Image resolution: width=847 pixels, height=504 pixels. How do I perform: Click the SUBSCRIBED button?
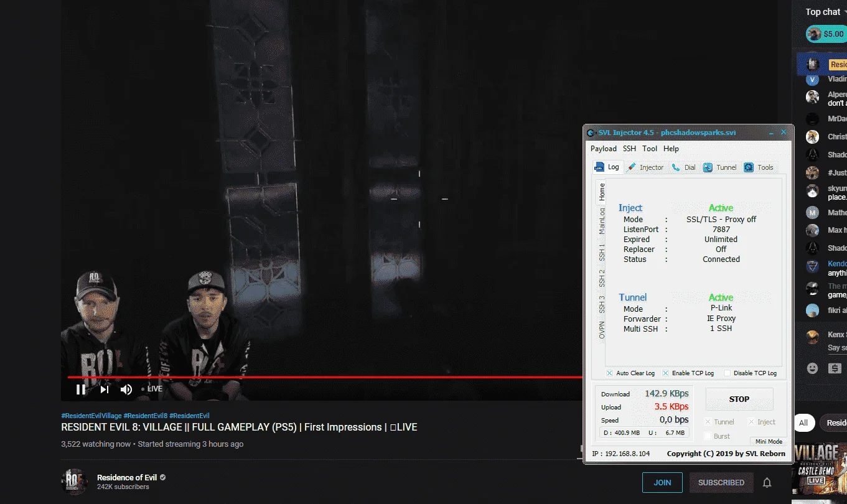[x=721, y=482]
